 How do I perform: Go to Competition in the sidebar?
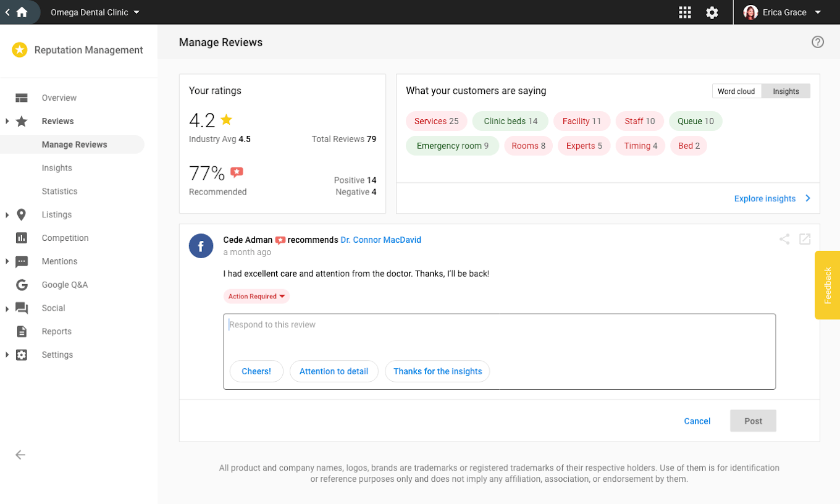(65, 238)
